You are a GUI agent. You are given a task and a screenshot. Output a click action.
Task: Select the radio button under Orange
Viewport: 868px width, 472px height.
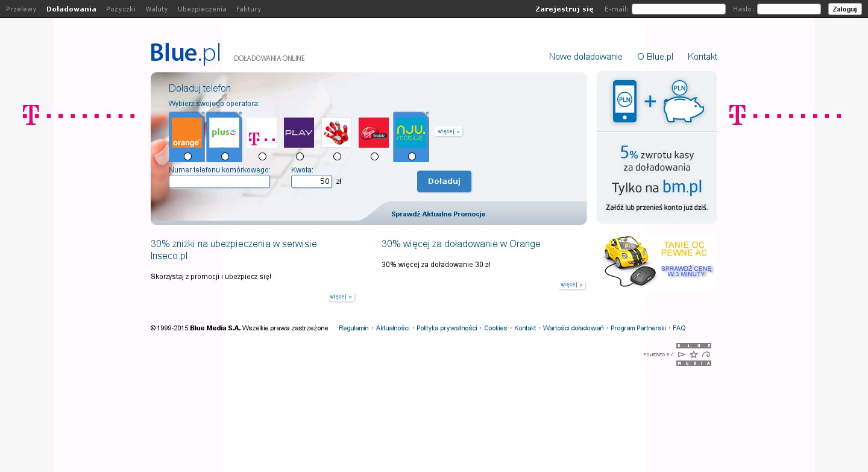[187, 157]
